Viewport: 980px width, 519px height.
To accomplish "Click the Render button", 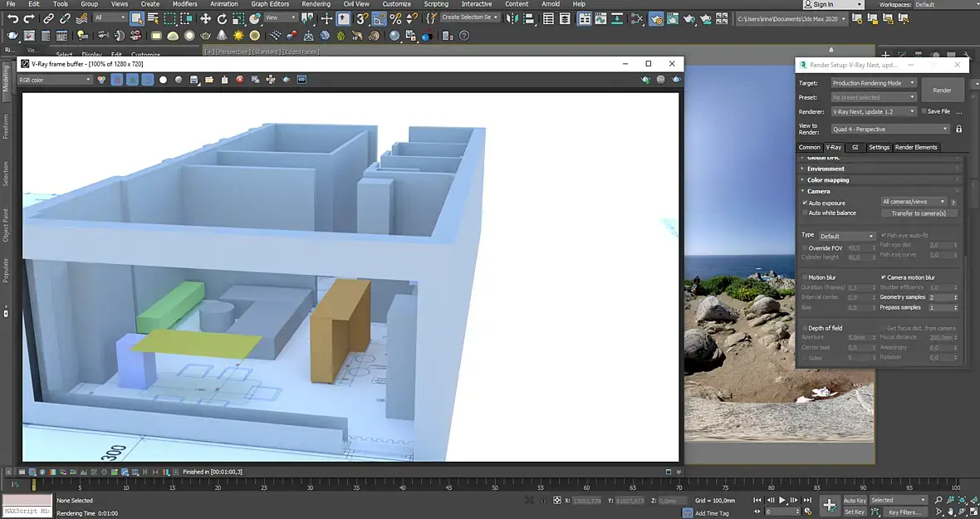I will (942, 91).
